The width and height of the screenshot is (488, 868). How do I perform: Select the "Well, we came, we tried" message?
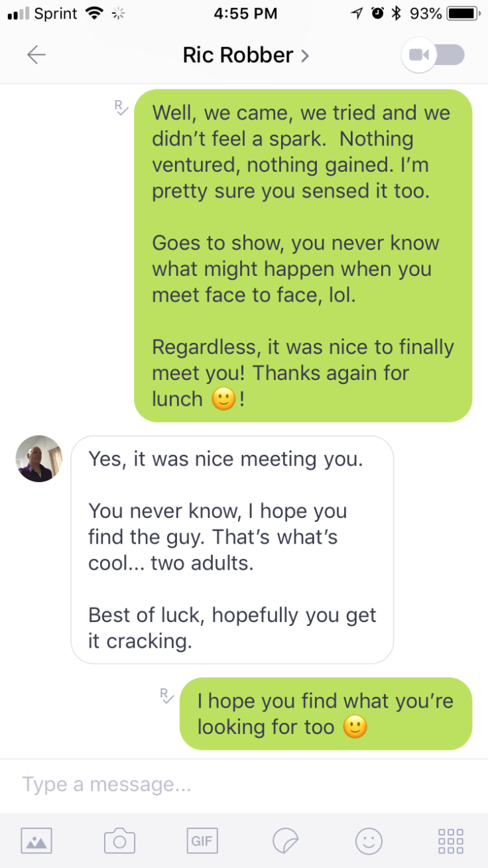click(303, 255)
